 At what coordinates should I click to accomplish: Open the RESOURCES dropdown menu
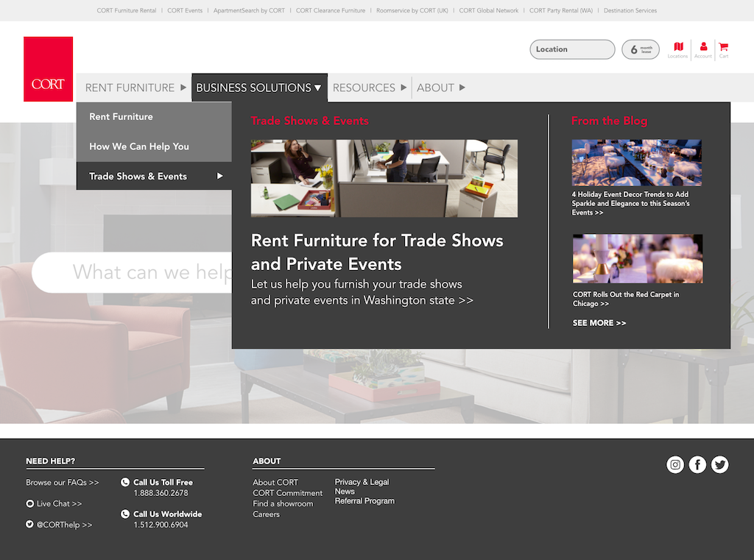pyautogui.click(x=369, y=87)
